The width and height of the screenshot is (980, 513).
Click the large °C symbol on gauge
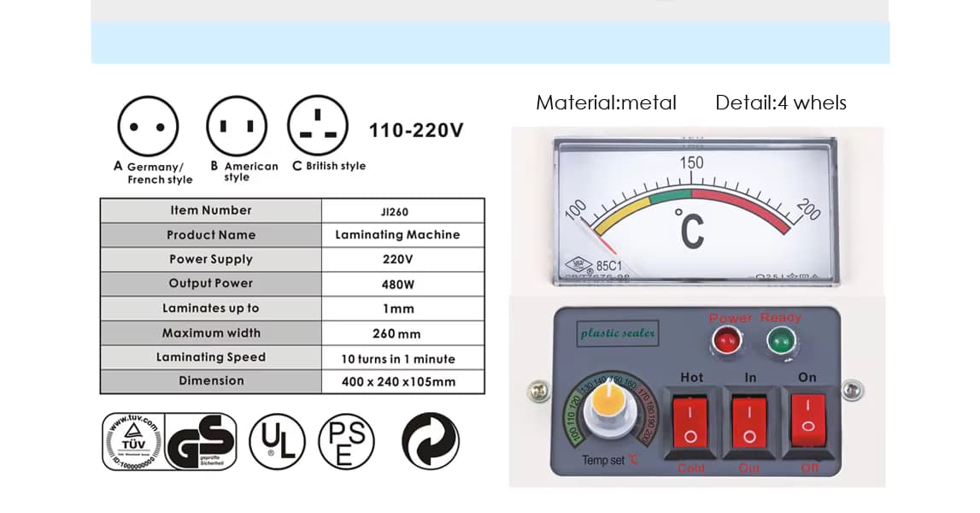pyautogui.click(x=690, y=229)
